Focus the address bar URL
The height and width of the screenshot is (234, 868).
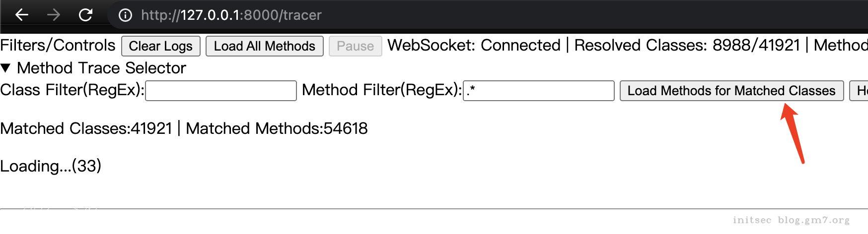pyautogui.click(x=231, y=15)
